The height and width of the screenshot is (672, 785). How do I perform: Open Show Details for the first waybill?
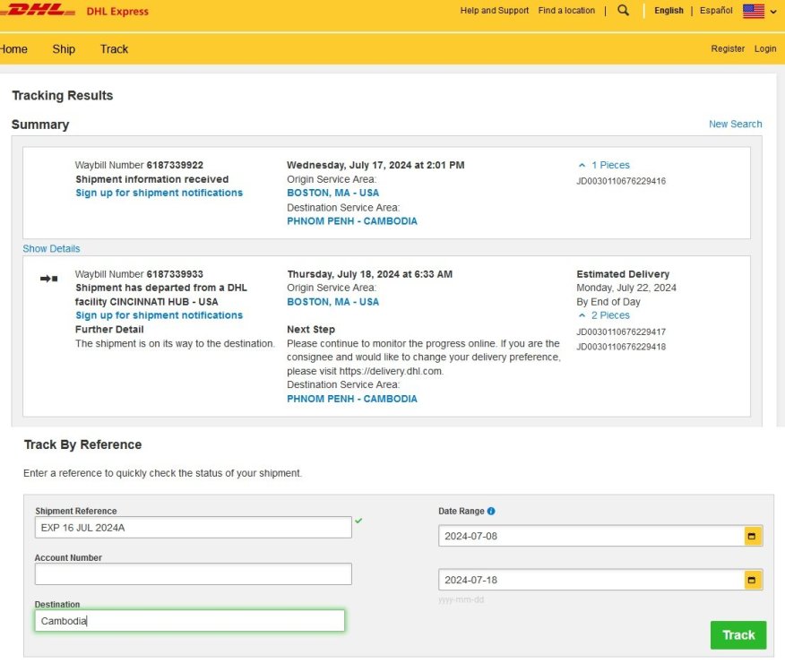[x=51, y=249]
